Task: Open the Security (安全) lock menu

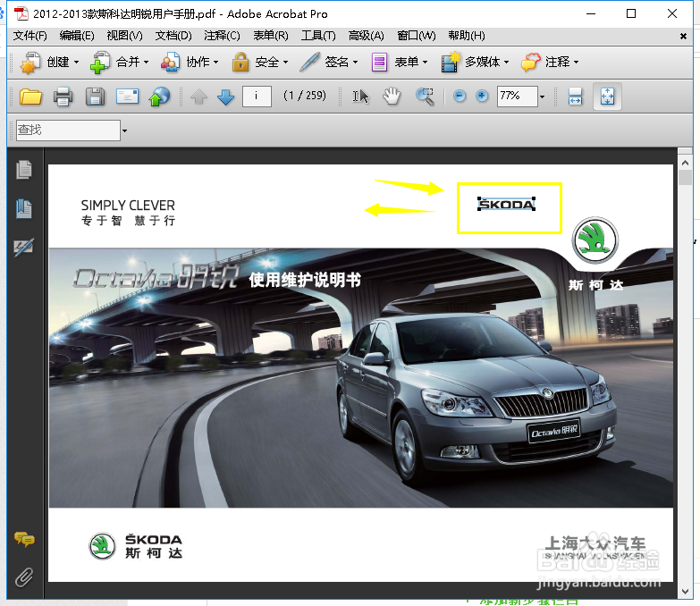Action: 260,62
